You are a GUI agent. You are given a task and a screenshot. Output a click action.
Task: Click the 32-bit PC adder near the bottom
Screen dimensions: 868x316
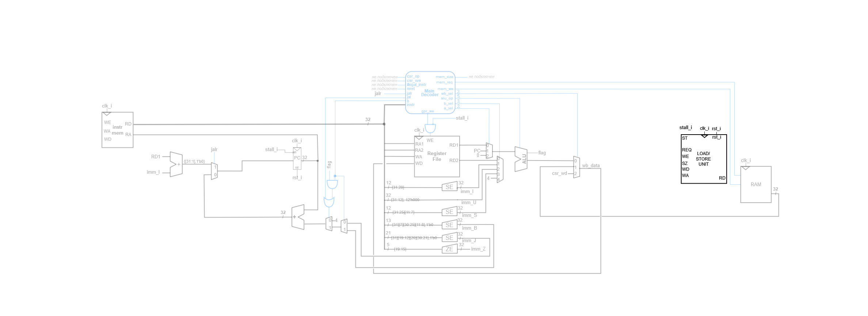298,217
